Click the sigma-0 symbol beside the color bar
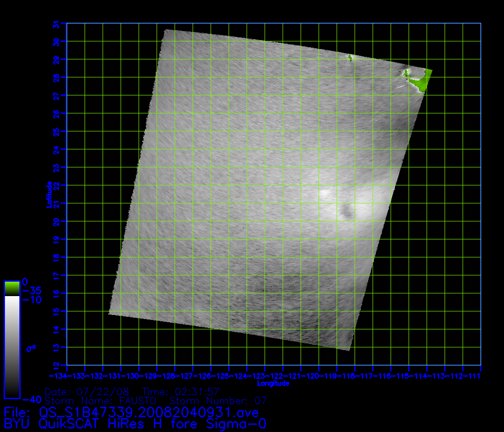Screen dimensions: 504x432 (x=31, y=348)
